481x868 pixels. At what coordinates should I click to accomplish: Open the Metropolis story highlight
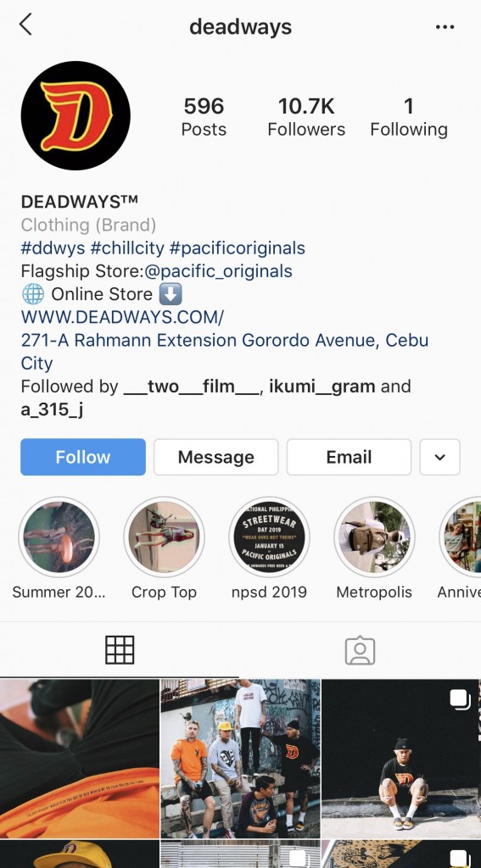click(374, 537)
